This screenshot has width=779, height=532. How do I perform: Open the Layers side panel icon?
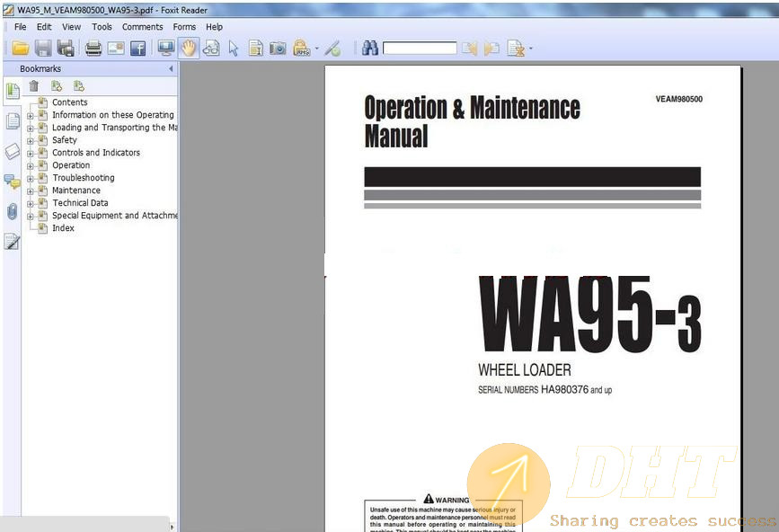pos(13,151)
